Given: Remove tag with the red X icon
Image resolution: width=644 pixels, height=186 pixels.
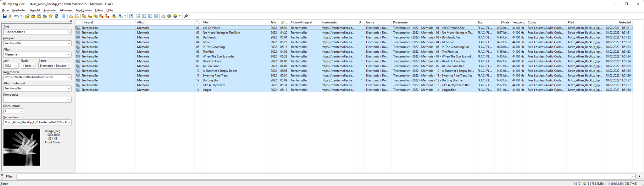Looking at the screenshot, I should 10,16.
